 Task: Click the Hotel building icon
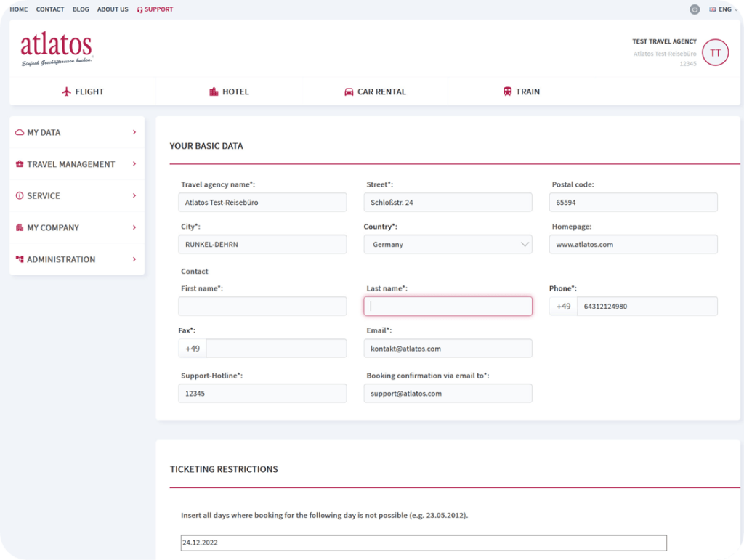[214, 92]
